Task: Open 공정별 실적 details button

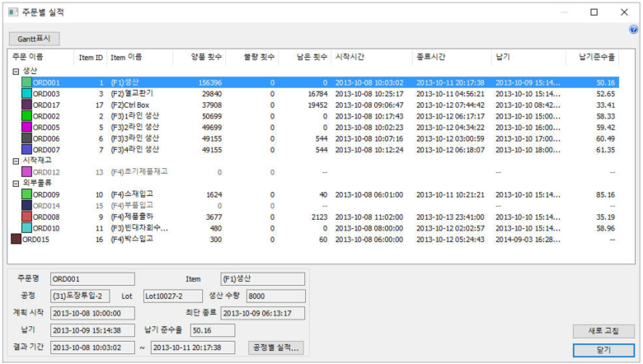Action: (x=275, y=348)
